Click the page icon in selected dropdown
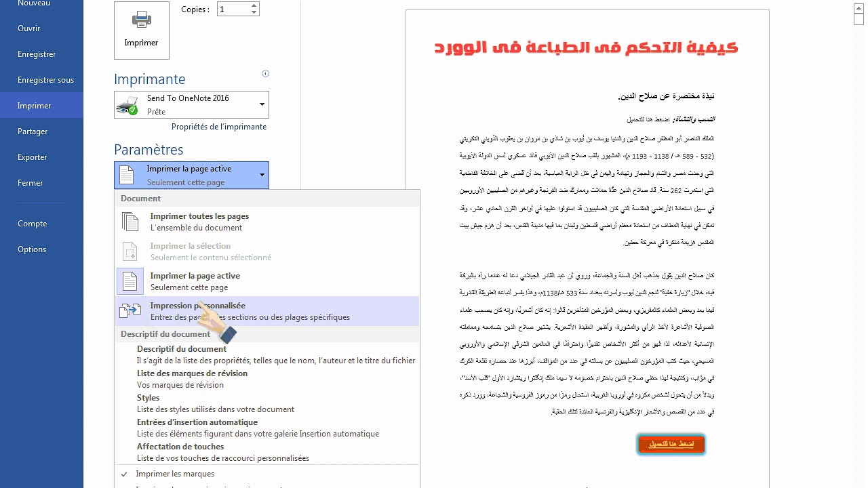Image resolution: width=868 pixels, height=488 pixels. coord(127,175)
